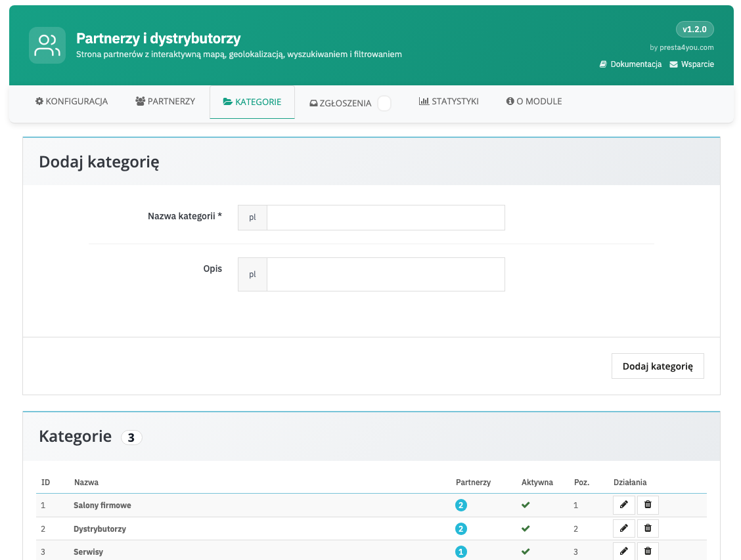Click active checkmark for Salony firmowe
741x560 pixels.
coord(526,505)
